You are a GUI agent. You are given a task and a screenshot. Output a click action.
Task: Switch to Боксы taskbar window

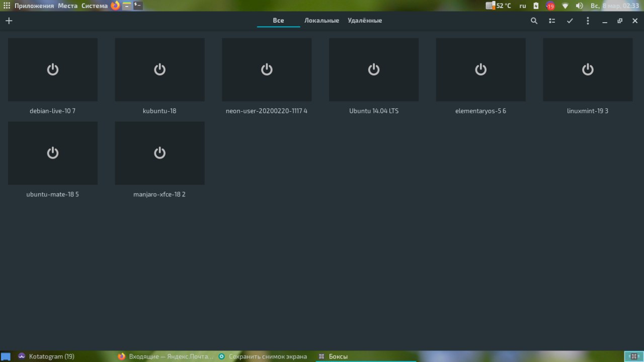(x=366, y=356)
